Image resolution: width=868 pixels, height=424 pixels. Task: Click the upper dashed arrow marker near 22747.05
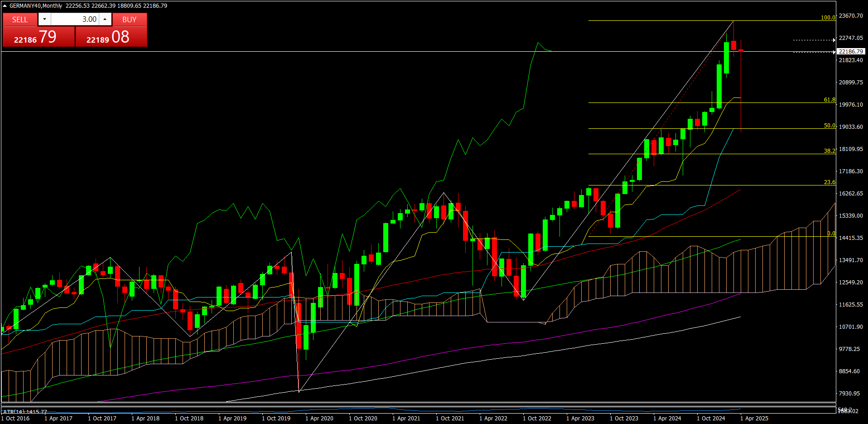[x=814, y=40]
